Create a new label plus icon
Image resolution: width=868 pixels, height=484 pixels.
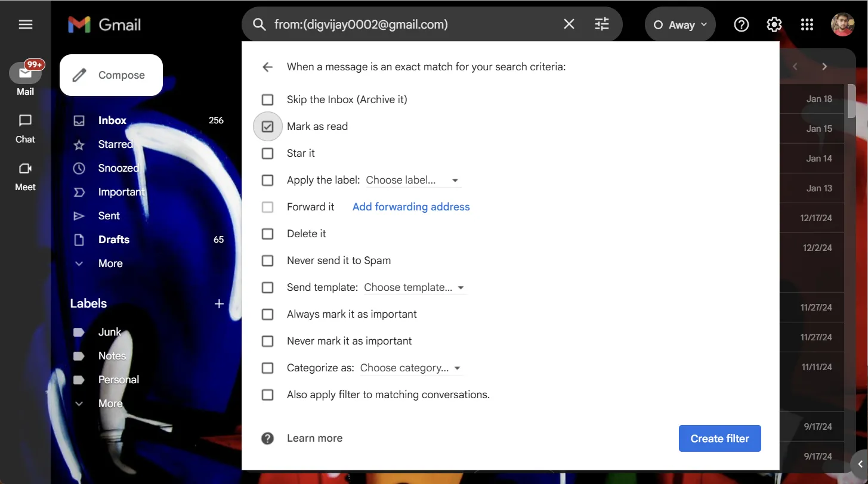click(x=219, y=304)
